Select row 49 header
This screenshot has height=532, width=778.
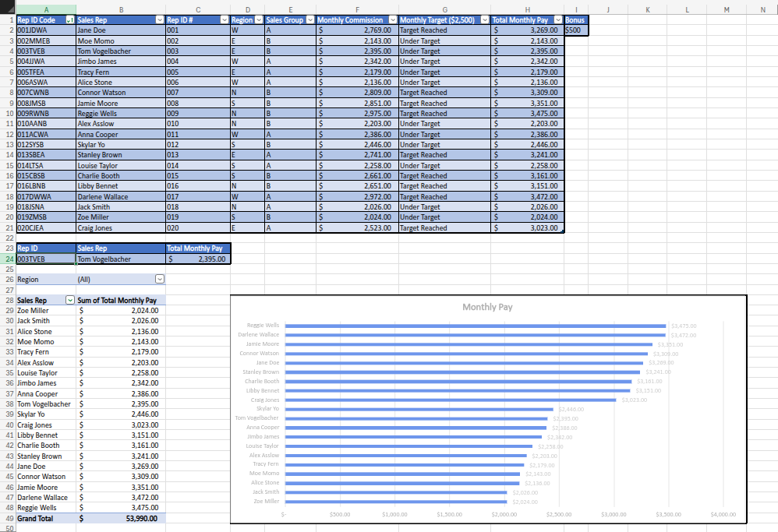8,518
